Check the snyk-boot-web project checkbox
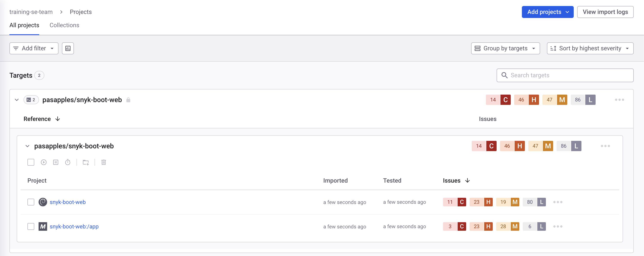644x256 pixels. tap(31, 202)
